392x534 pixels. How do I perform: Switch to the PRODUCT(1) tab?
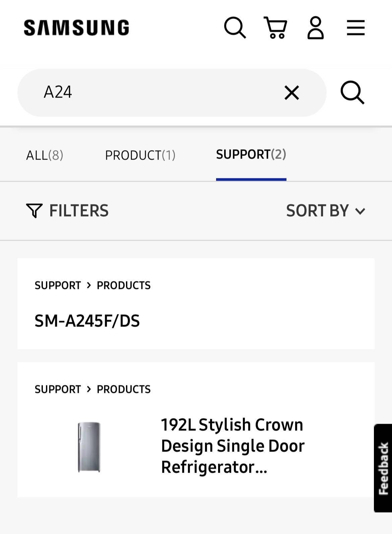[140, 155]
